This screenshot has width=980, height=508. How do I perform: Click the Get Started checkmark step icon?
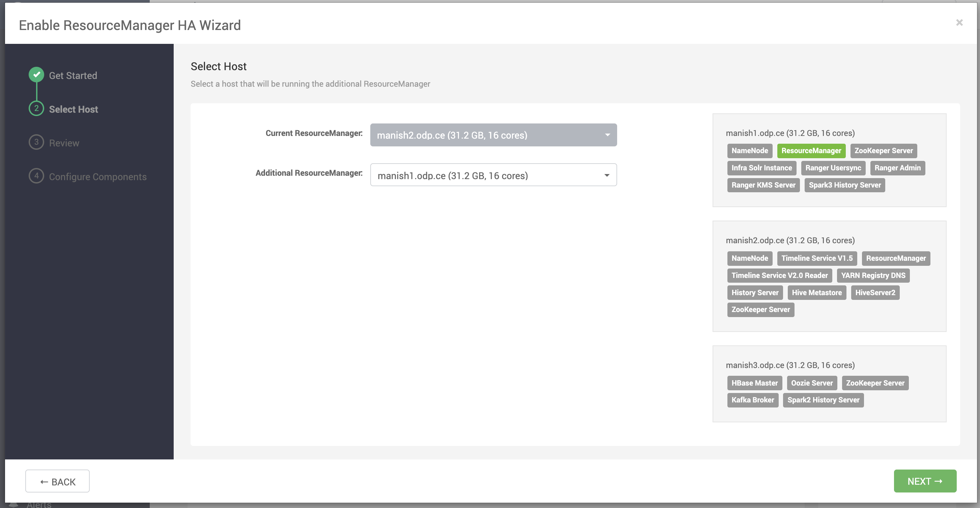pos(36,75)
